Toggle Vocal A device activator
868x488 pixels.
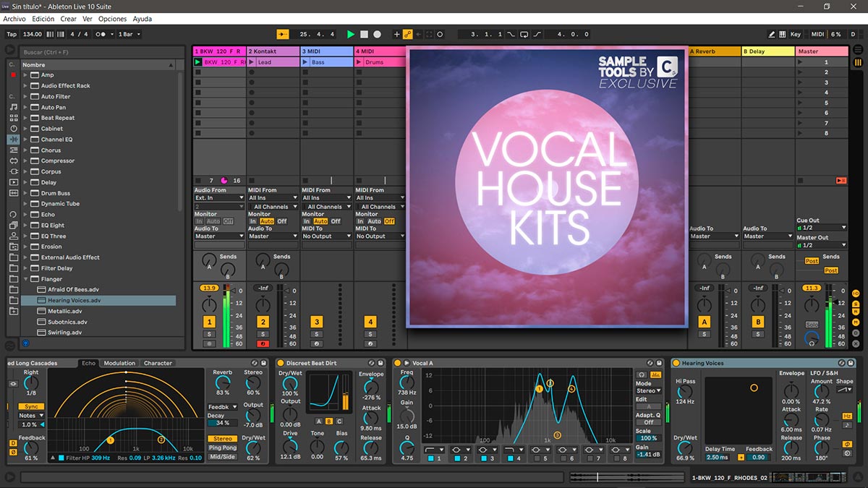(x=398, y=363)
